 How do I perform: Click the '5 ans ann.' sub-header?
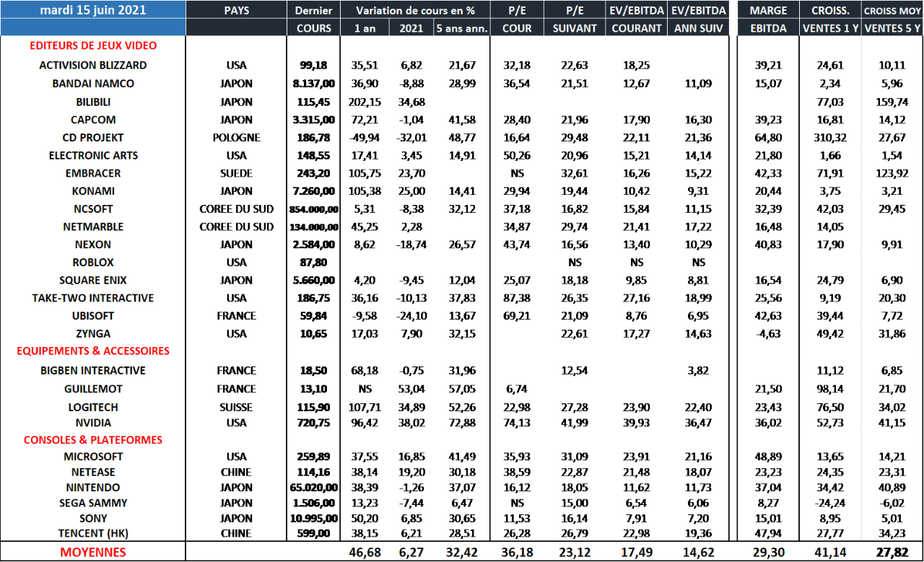pos(461,28)
